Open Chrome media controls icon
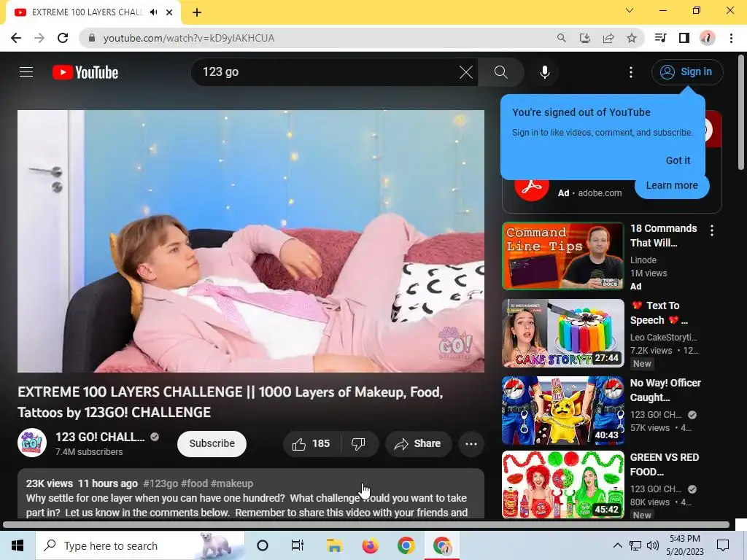 [x=660, y=38]
